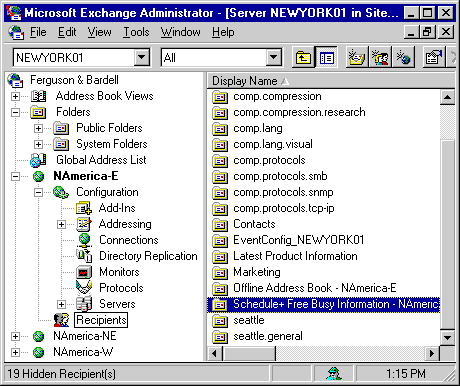Image resolution: width=460 pixels, height=386 pixels.
Task: Select the comp.protocols.snmp entry
Action: coord(283,192)
